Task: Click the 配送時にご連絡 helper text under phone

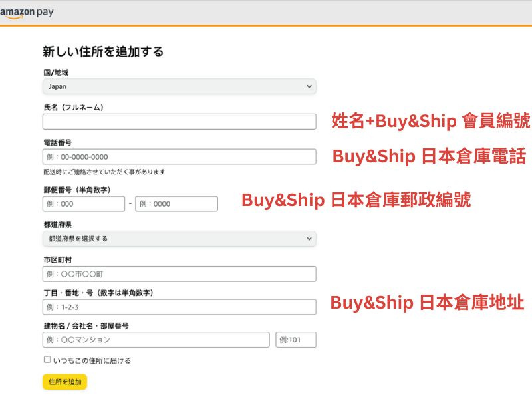Action: pyautogui.click(x=104, y=172)
